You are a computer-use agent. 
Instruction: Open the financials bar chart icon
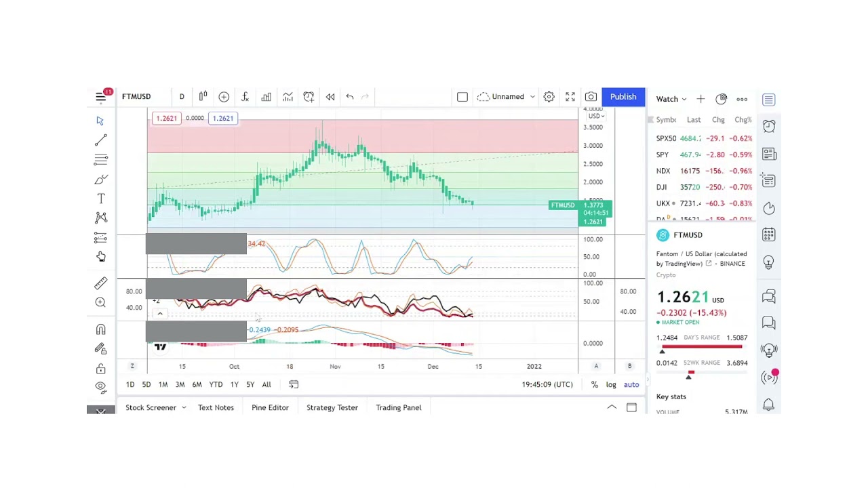click(x=267, y=97)
